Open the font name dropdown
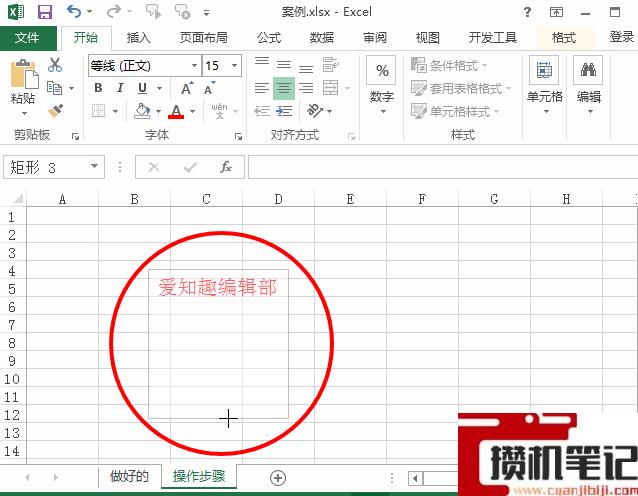 tap(194, 66)
